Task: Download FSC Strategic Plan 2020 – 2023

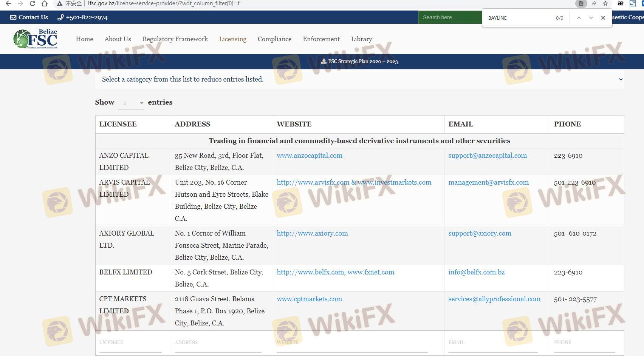Action: click(x=359, y=61)
